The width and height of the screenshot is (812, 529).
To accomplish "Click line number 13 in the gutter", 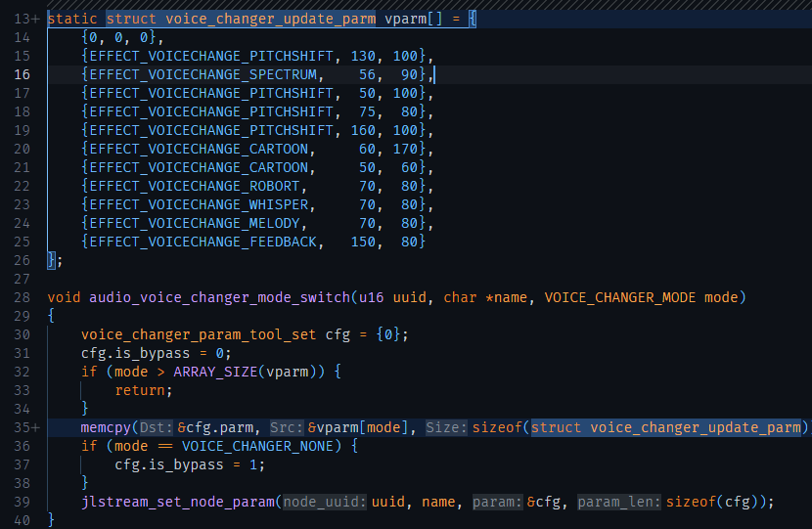I will click(22, 20).
